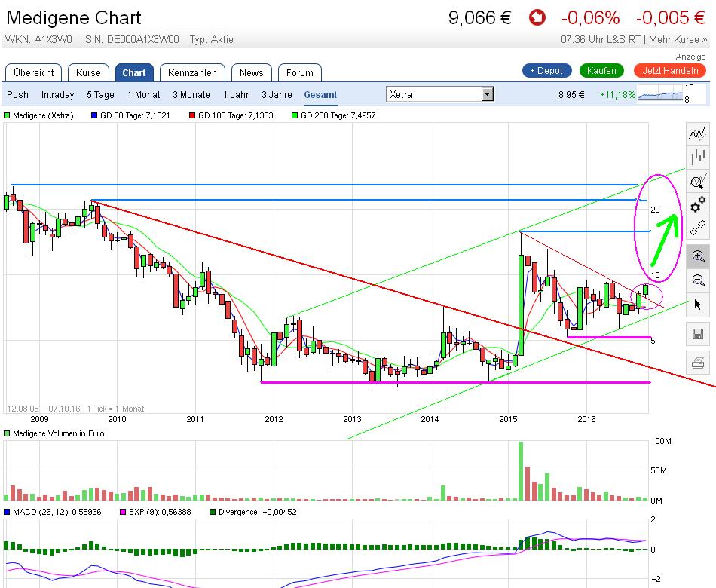Open the News tab
The height and width of the screenshot is (588, 716).
point(251,72)
